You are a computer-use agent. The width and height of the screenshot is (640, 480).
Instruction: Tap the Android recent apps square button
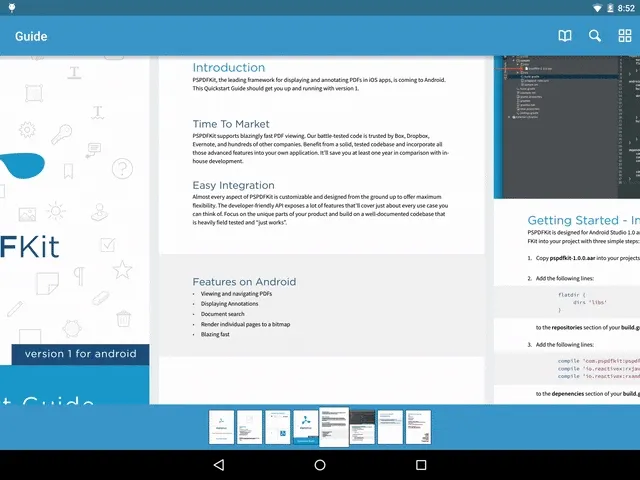(421, 465)
